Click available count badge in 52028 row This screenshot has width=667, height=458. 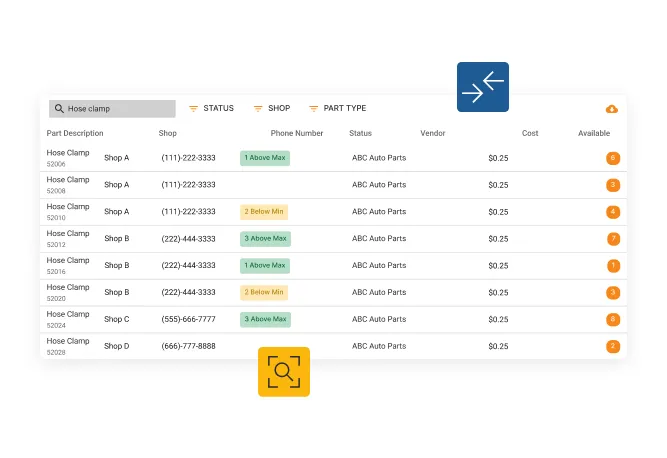coord(613,346)
